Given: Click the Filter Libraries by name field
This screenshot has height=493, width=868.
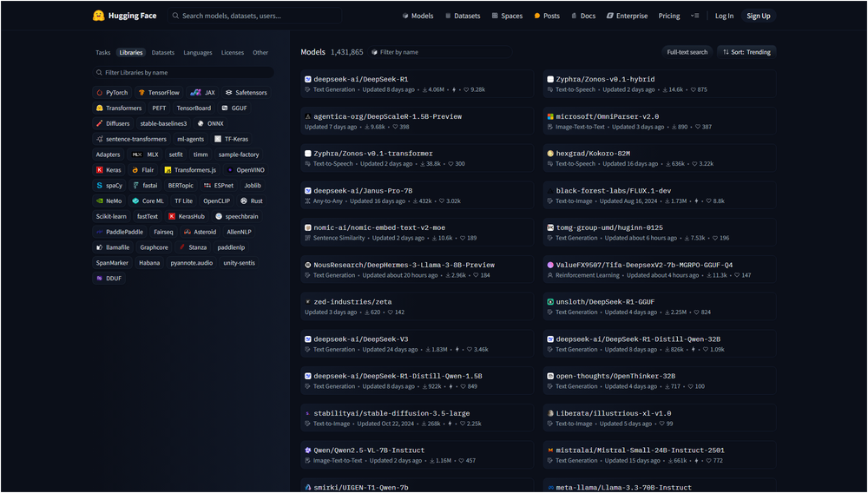Looking at the screenshot, I should click(183, 73).
